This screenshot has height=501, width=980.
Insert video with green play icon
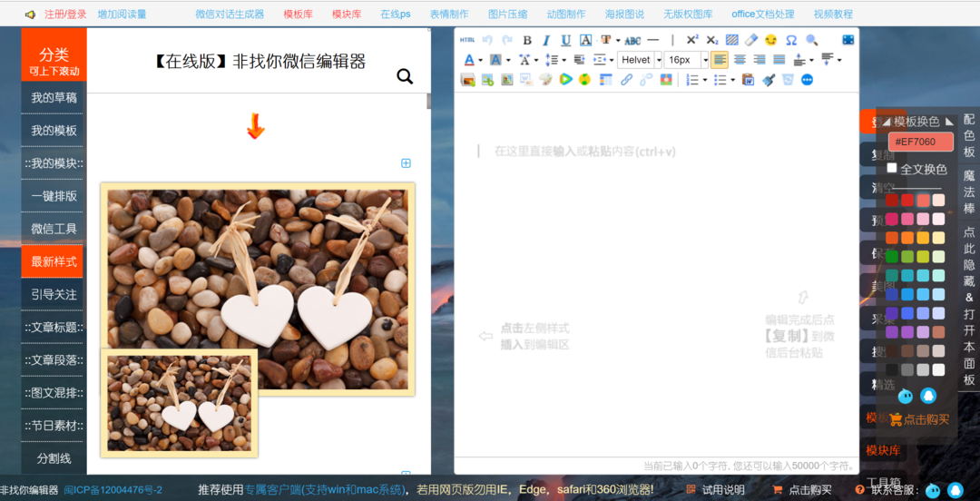pos(565,80)
